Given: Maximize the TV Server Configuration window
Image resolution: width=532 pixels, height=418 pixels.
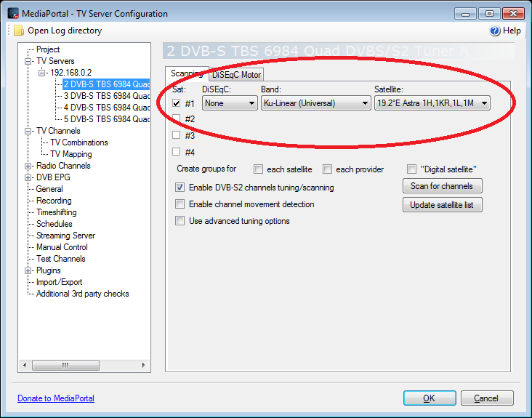Looking at the screenshot, I should (x=489, y=14).
